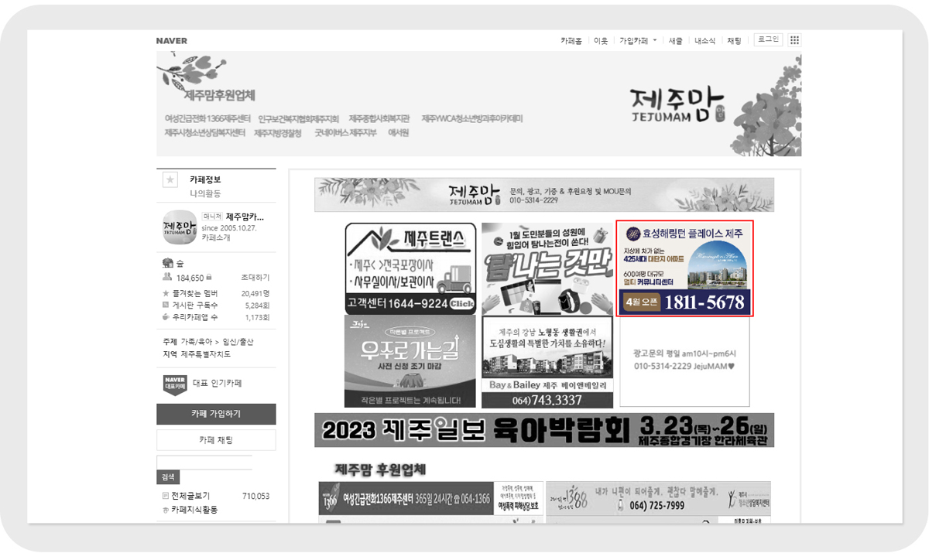Click the JEJUMAM logo in the header banner

click(677, 107)
